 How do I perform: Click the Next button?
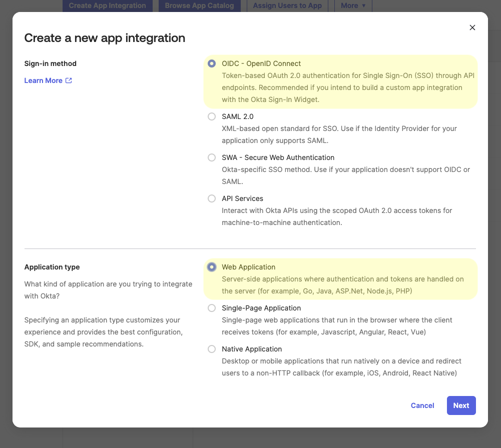pos(460,405)
